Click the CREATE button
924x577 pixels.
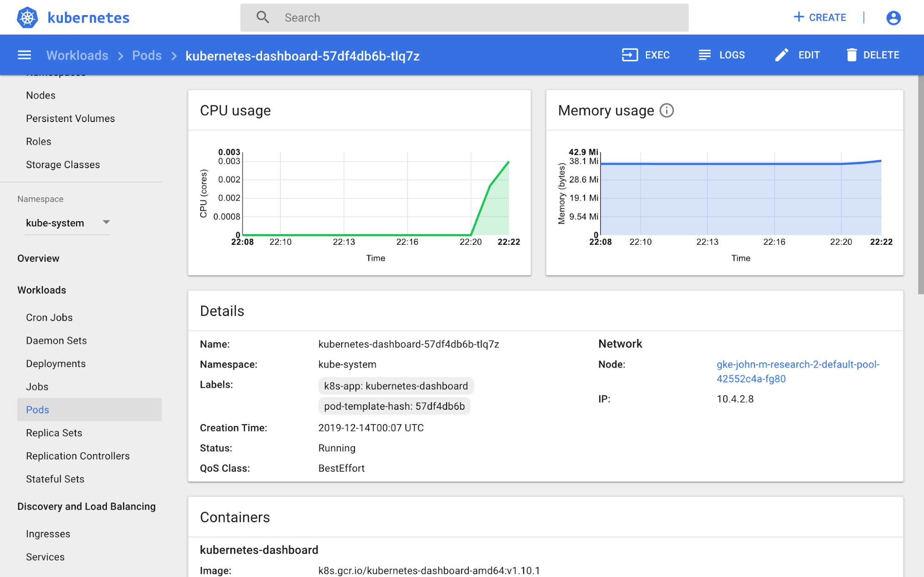pyautogui.click(x=820, y=17)
